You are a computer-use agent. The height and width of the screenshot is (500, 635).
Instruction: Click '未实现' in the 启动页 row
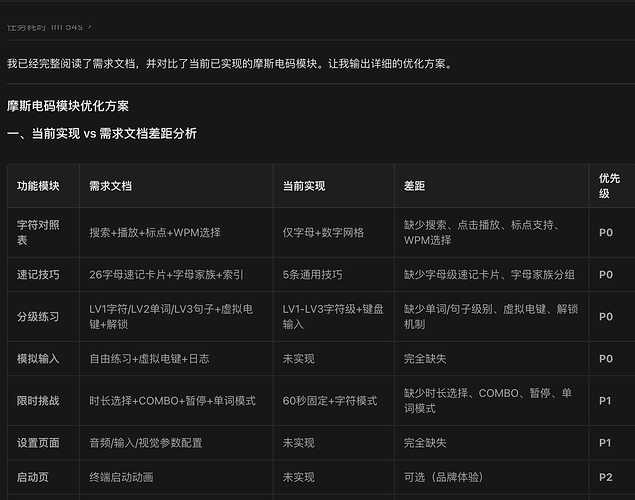click(298, 477)
